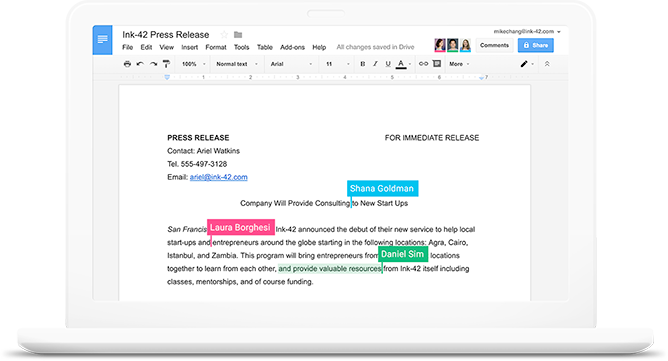Screen dimensions: 668x361
Task: Open the Docs home icon
Action: coord(102,40)
